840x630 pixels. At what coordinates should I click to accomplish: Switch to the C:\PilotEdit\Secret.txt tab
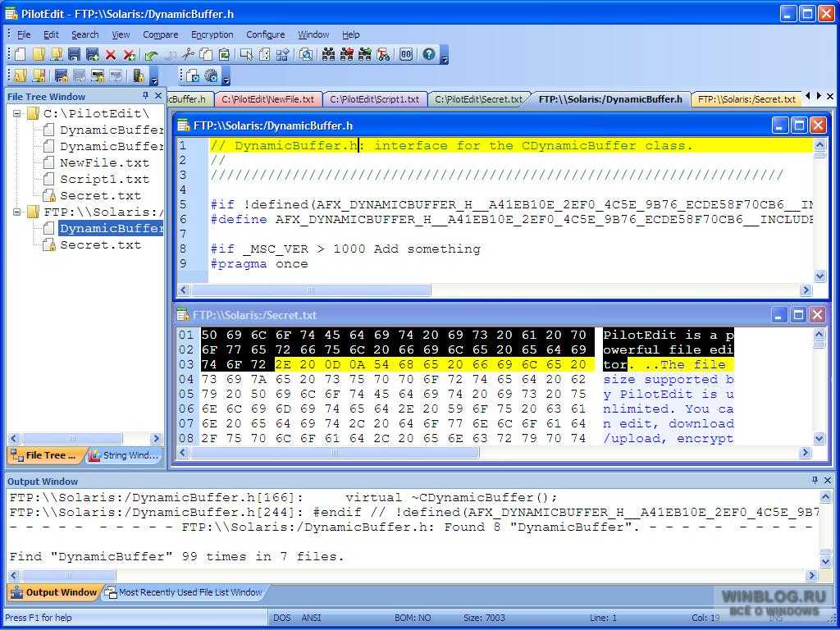[x=478, y=99]
